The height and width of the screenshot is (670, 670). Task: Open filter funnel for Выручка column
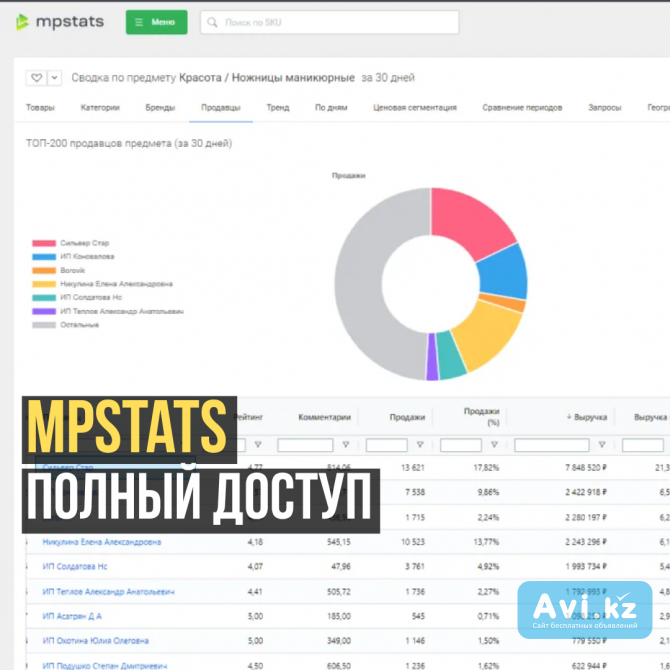(602, 445)
